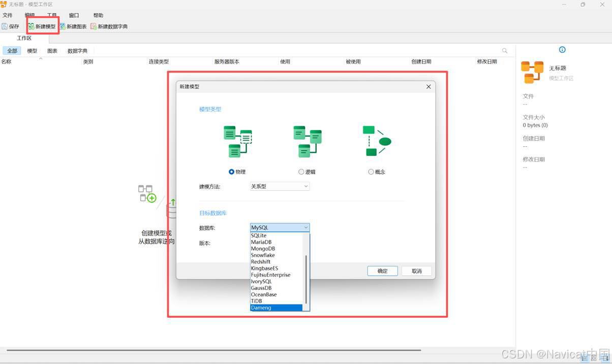Choose TiDB in the database list

coord(277,301)
